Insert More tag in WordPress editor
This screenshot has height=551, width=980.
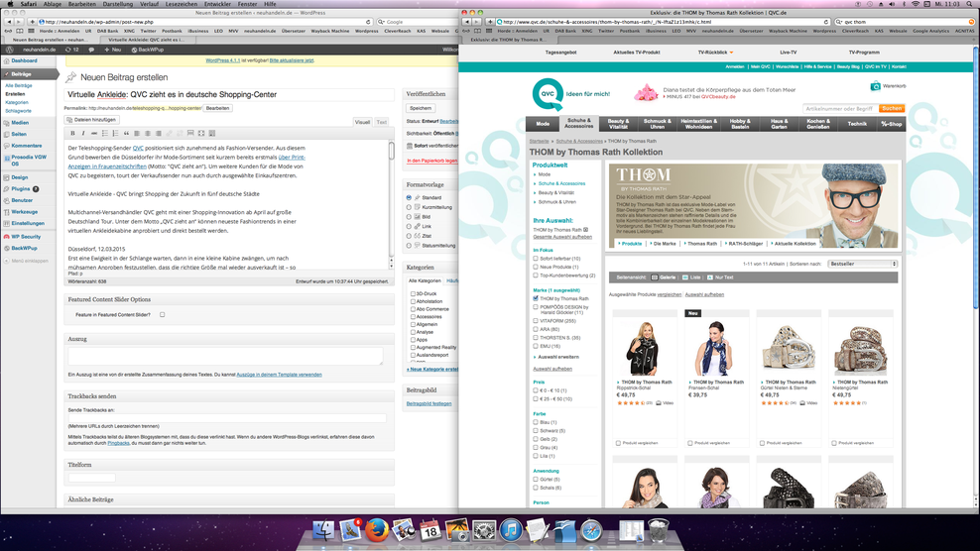(x=190, y=133)
